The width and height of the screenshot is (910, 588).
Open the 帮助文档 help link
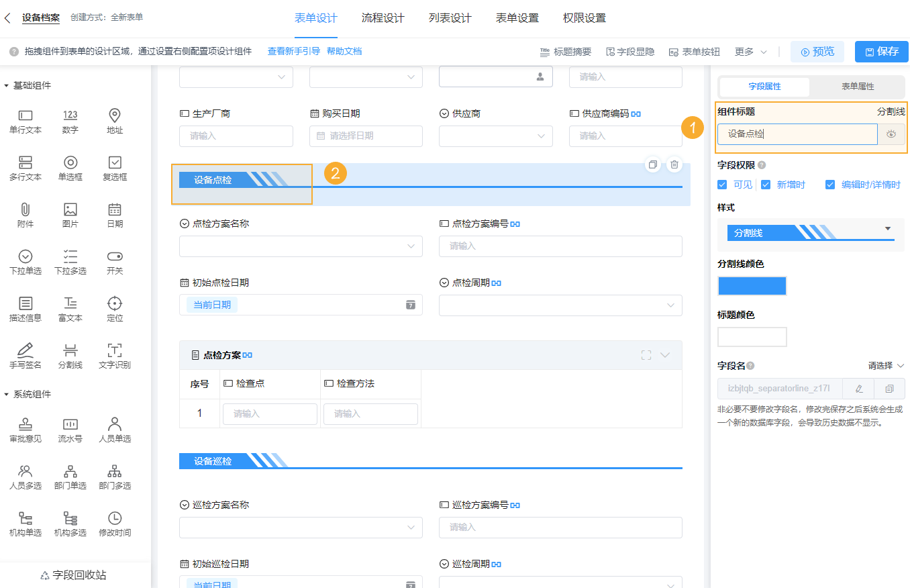pyautogui.click(x=344, y=51)
